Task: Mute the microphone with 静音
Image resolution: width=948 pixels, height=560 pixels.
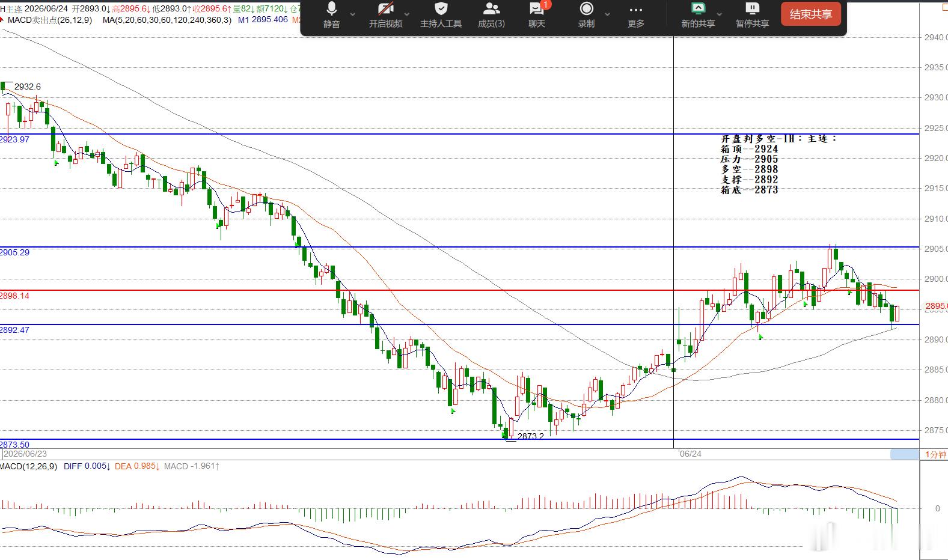Action: (331, 16)
